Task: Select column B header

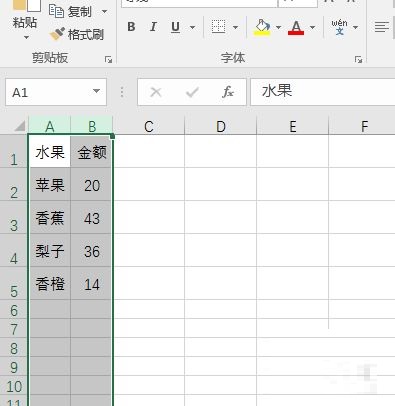Action: pyautogui.click(x=92, y=126)
